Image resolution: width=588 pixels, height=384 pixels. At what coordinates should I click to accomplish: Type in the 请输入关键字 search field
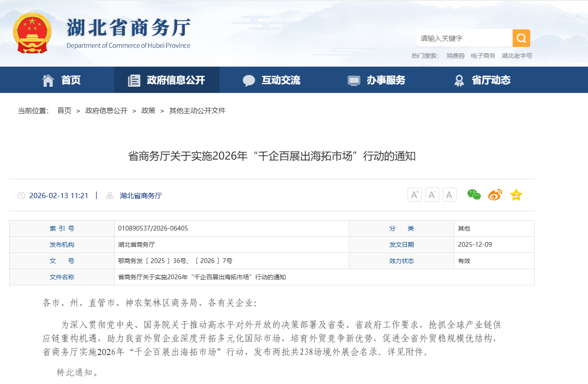tap(463, 38)
